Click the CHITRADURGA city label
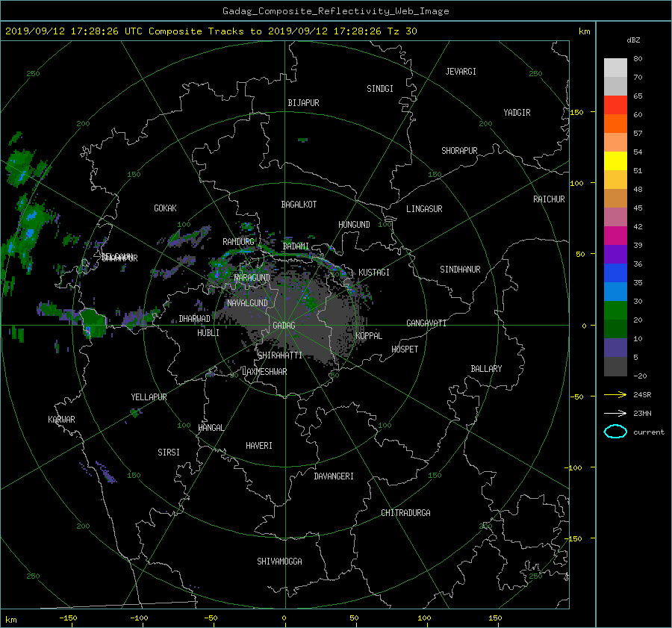 coord(406,513)
